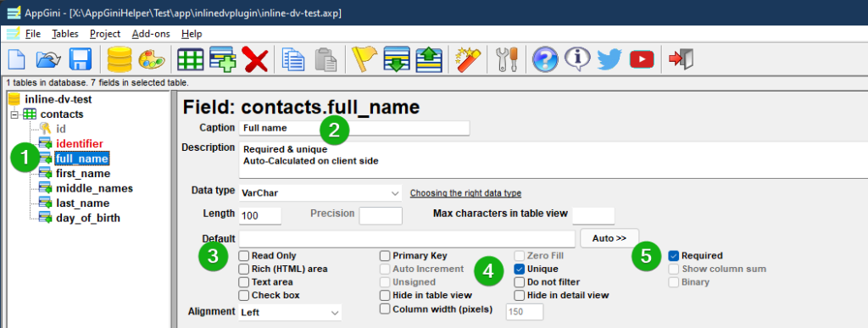Open the Data type VarChar dropdown
Viewport: 868px width, 328px height.
tap(320, 193)
